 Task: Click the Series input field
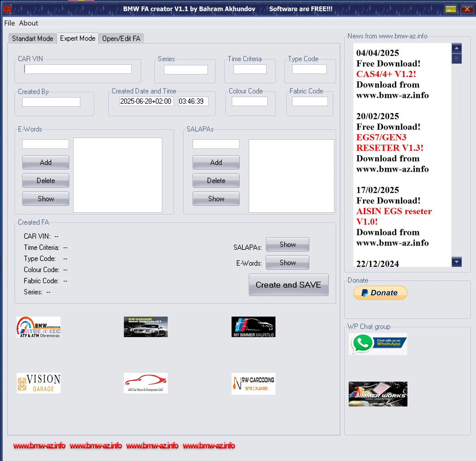click(x=186, y=70)
